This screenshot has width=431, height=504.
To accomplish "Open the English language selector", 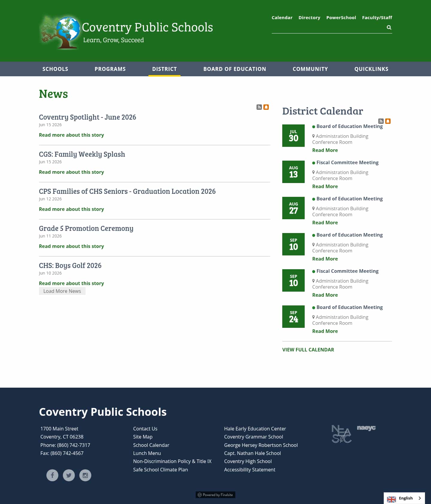I will point(404,498).
